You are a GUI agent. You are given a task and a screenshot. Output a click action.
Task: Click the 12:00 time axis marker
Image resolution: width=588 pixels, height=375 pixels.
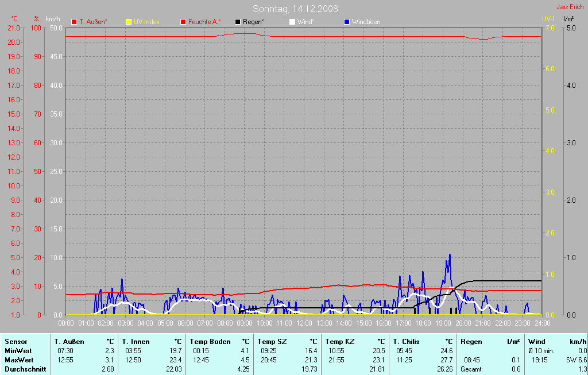coord(304,323)
